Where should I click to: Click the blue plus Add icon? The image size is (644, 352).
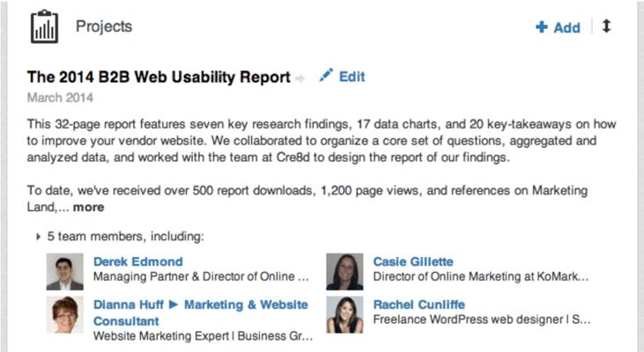coord(542,27)
